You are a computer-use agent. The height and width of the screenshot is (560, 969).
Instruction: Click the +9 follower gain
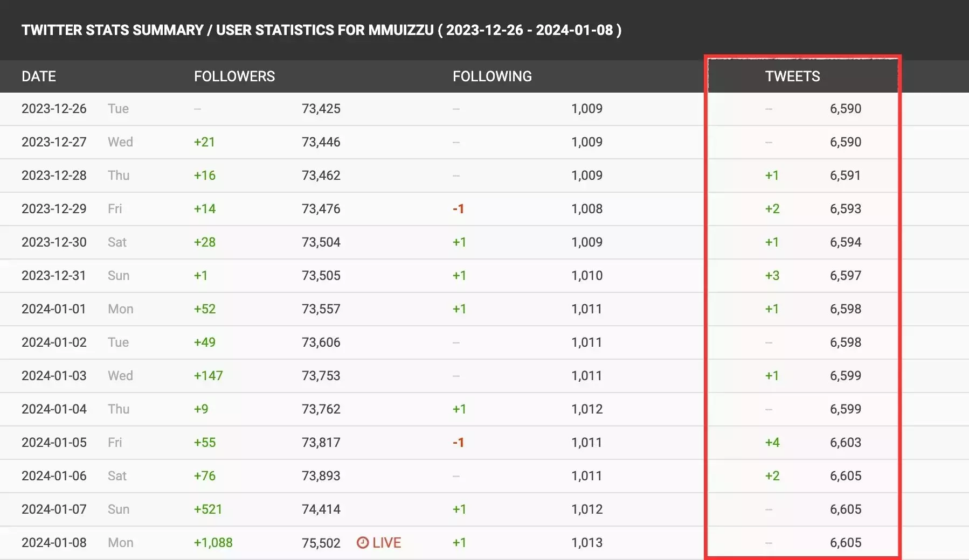click(201, 409)
